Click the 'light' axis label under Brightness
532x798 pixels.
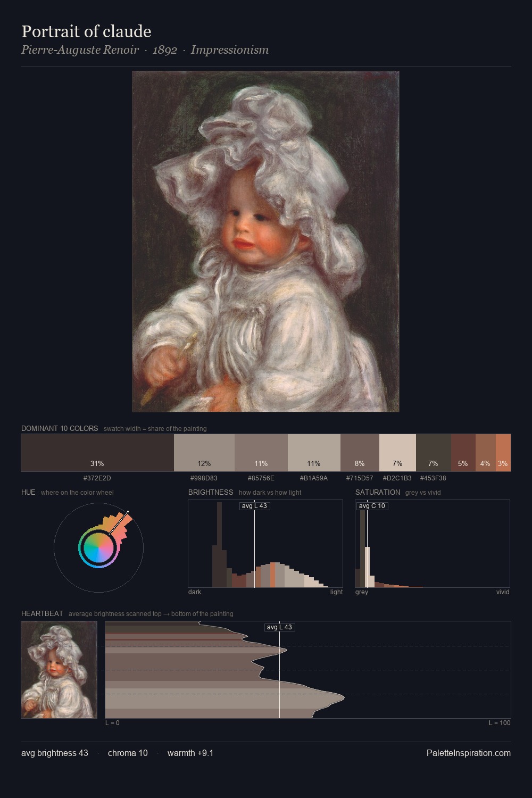pos(336,592)
